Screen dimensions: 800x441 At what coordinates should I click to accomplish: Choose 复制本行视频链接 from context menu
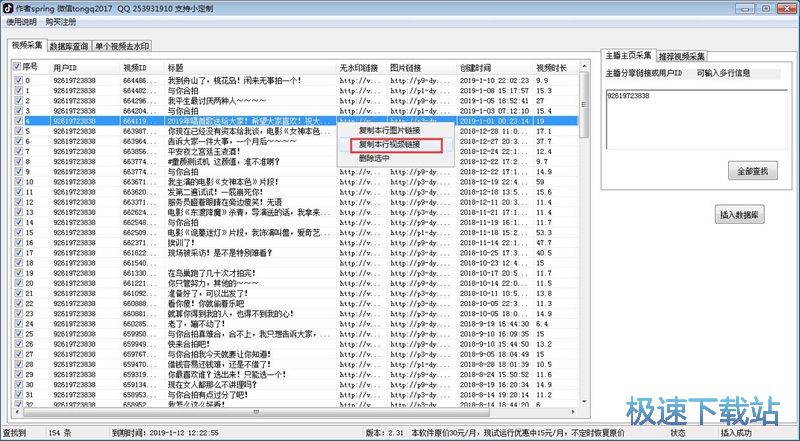(389, 144)
